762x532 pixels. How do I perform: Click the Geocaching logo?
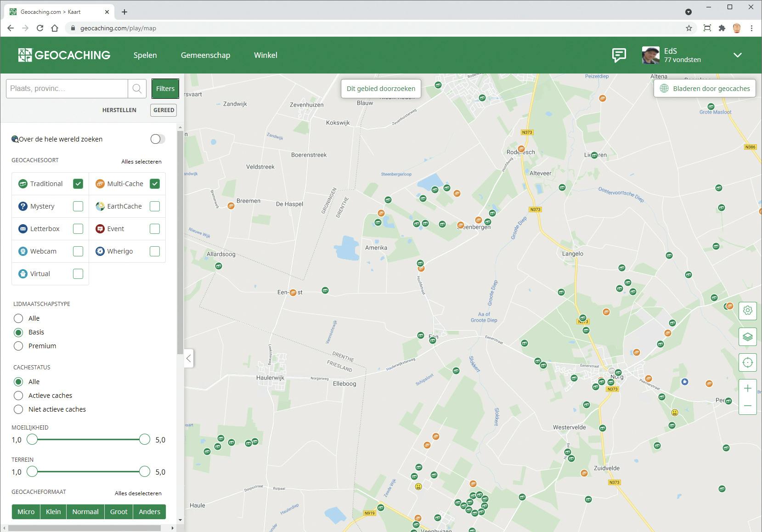[64, 55]
